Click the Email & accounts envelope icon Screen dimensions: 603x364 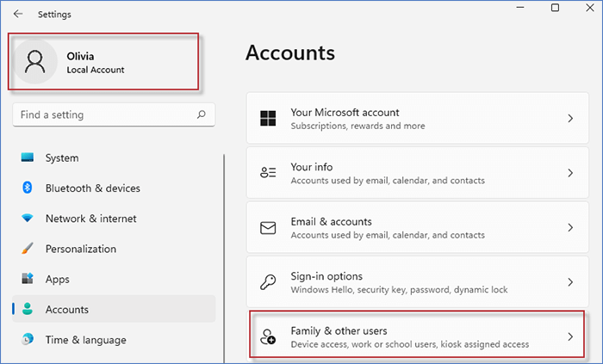pos(268,228)
